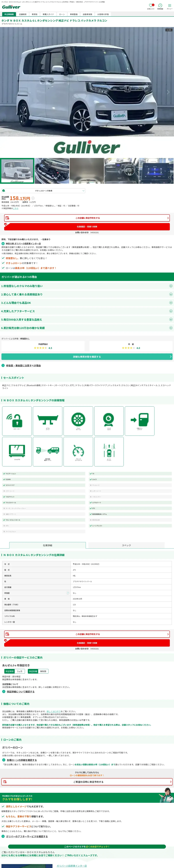Screen dimensions: 174x868
Task: Expand 4.充実したアフターサービス
Action: click(x=87, y=311)
